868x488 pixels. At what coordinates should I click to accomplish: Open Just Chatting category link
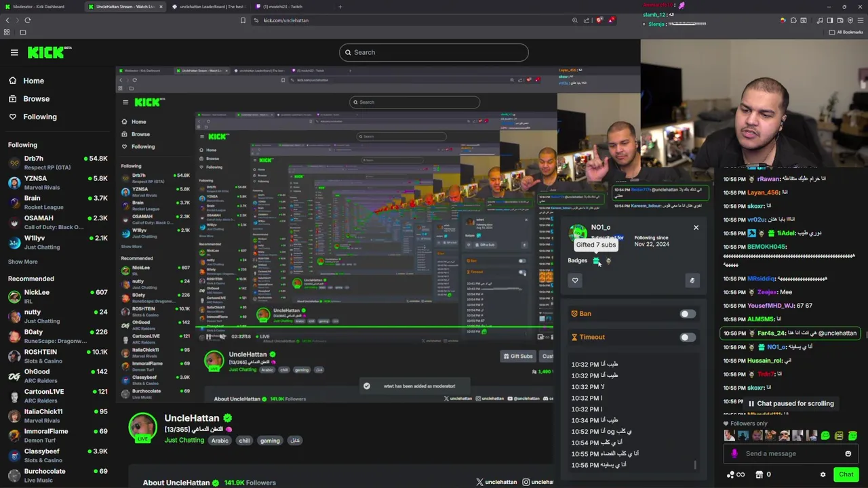point(184,441)
